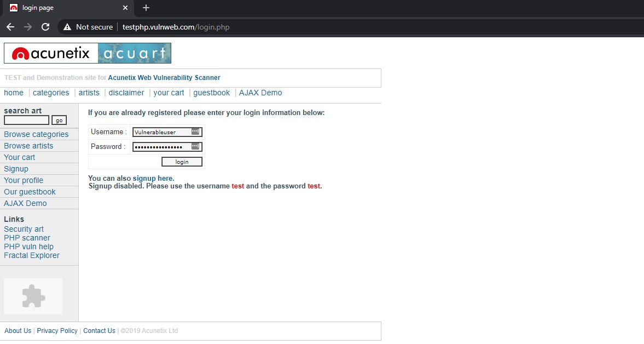644x344 pixels.
Task: Click the acuart banner image
Action: coord(134,54)
